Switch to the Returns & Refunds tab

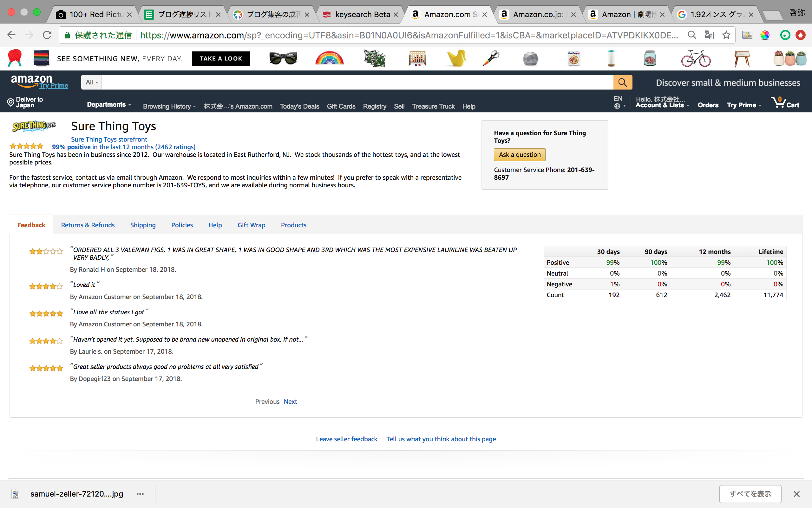pos(88,225)
